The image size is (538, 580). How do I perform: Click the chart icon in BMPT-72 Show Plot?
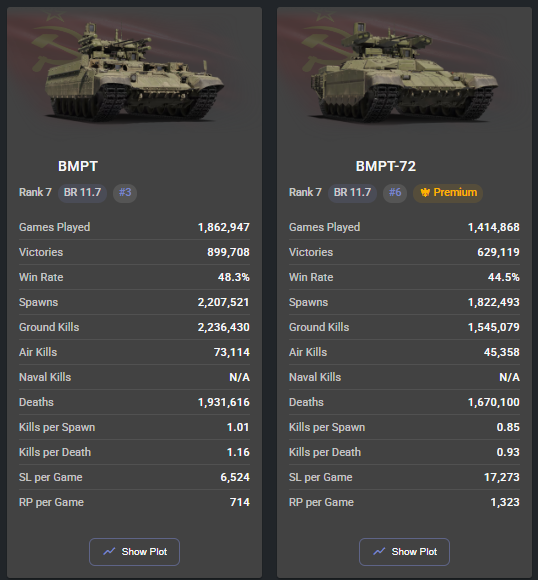pos(379,552)
